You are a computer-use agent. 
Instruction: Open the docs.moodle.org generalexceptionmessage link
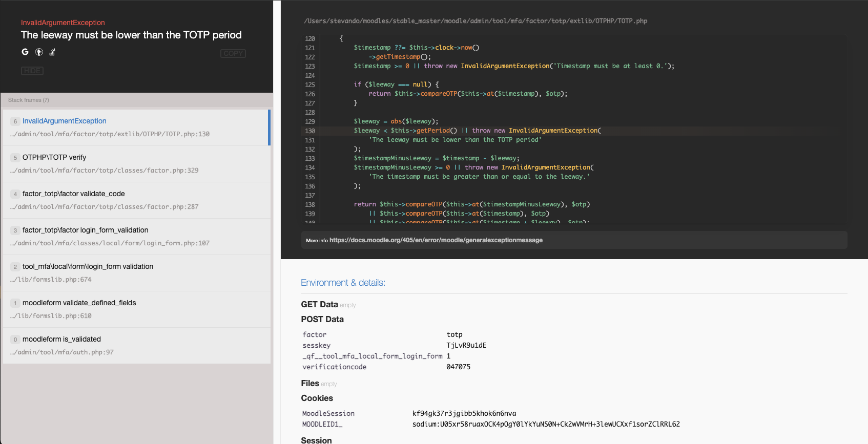coord(436,240)
